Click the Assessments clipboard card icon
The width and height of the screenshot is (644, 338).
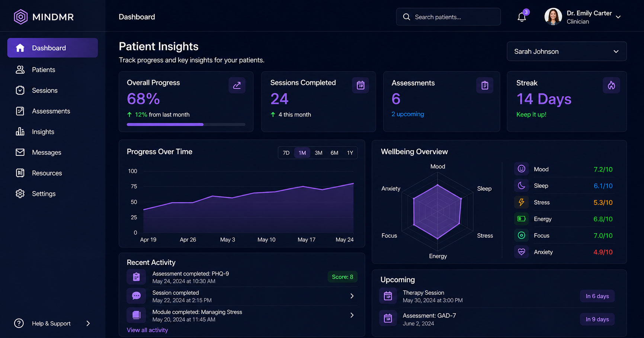[485, 86]
